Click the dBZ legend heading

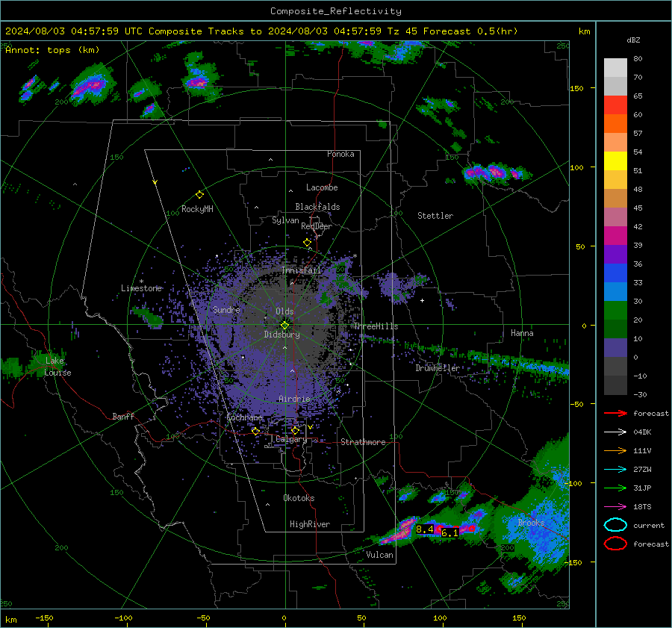click(x=633, y=40)
